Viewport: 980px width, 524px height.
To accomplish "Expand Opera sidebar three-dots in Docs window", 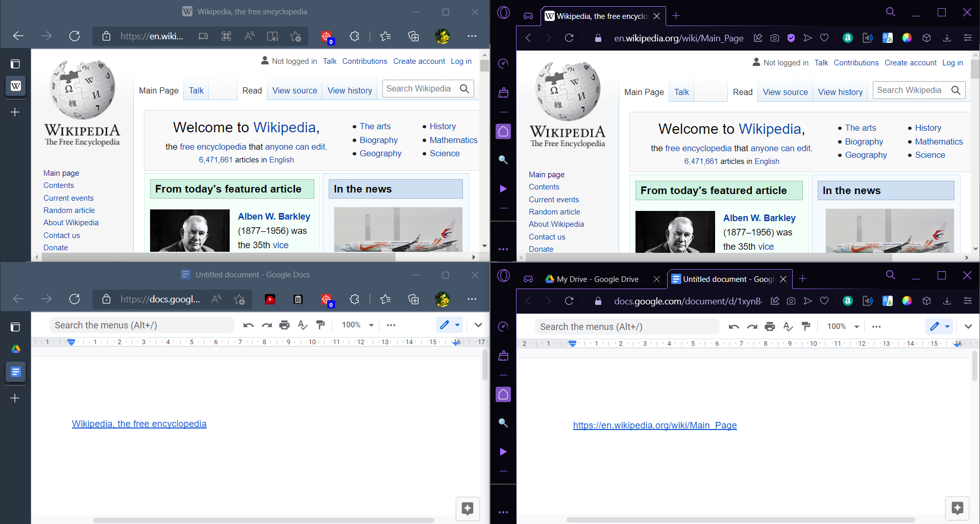I will tap(503, 512).
